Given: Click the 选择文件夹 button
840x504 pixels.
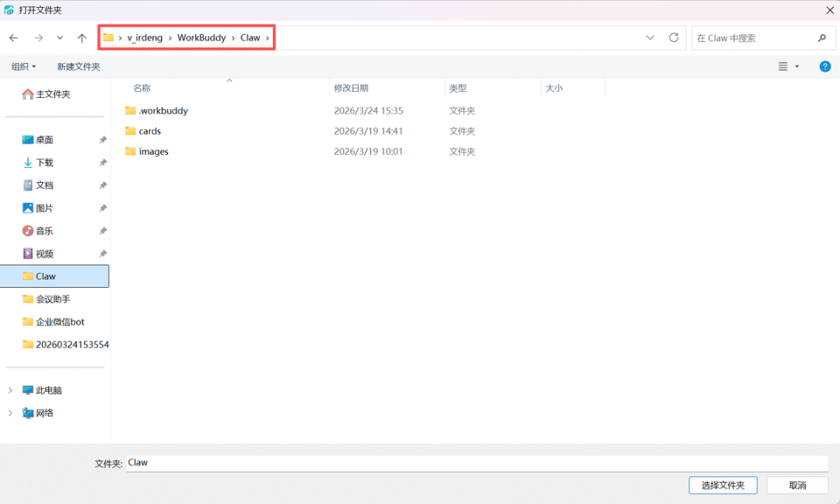Looking at the screenshot, I should (x=723, y=485).
